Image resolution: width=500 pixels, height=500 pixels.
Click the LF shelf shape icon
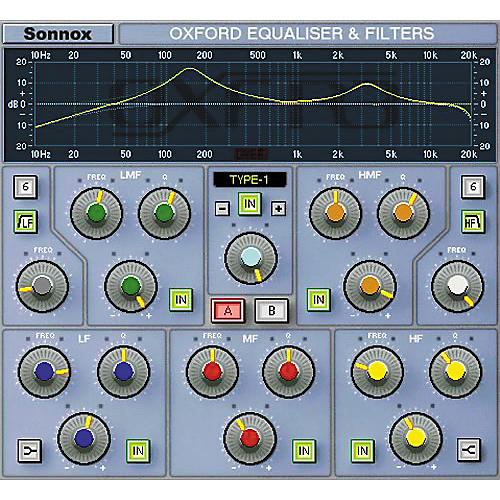tap(29, 451)
